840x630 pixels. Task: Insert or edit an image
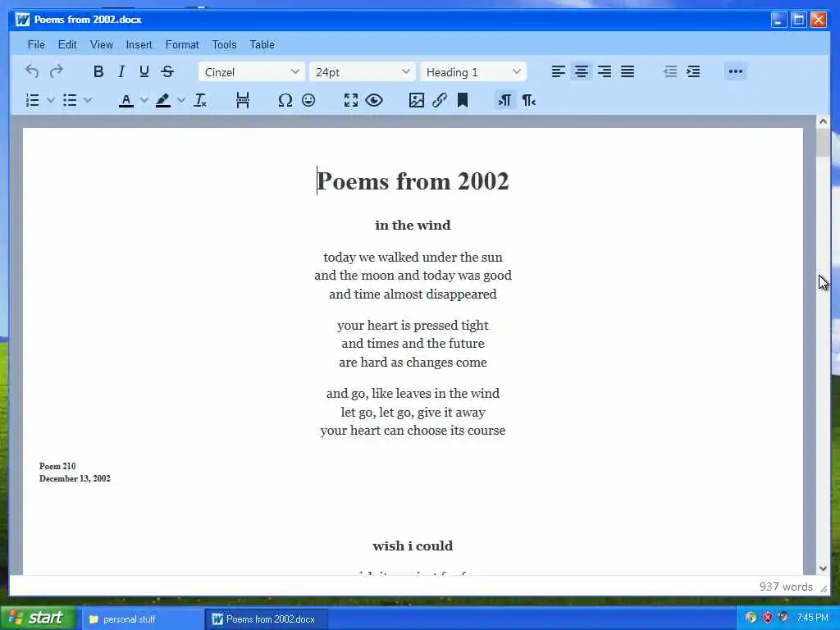(x=416, y=100)
